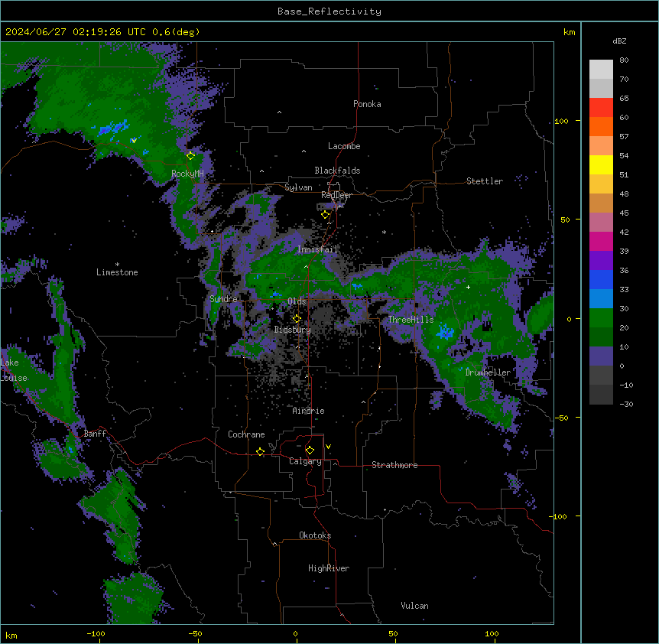Click the -30 value on the dBZ legend
The image size is (659, 644).
click(x=626, y=404)
